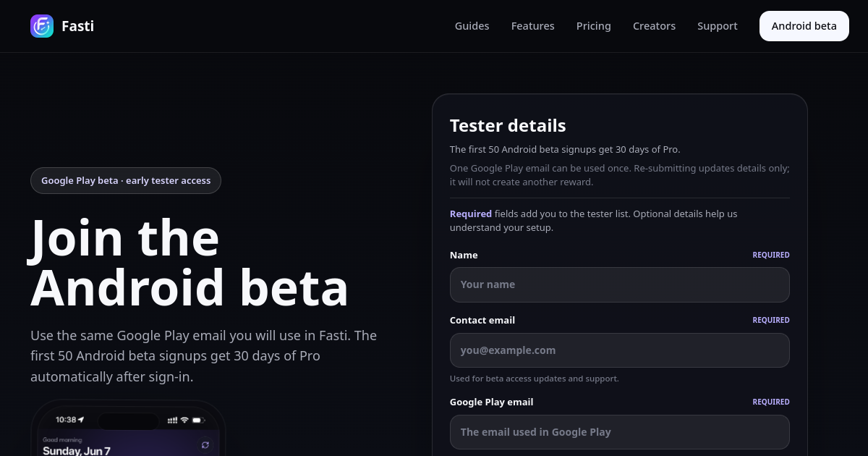868x456 pixels.
Task: Tap the refresh icon in phone mockup
Action: coord(205,445)
